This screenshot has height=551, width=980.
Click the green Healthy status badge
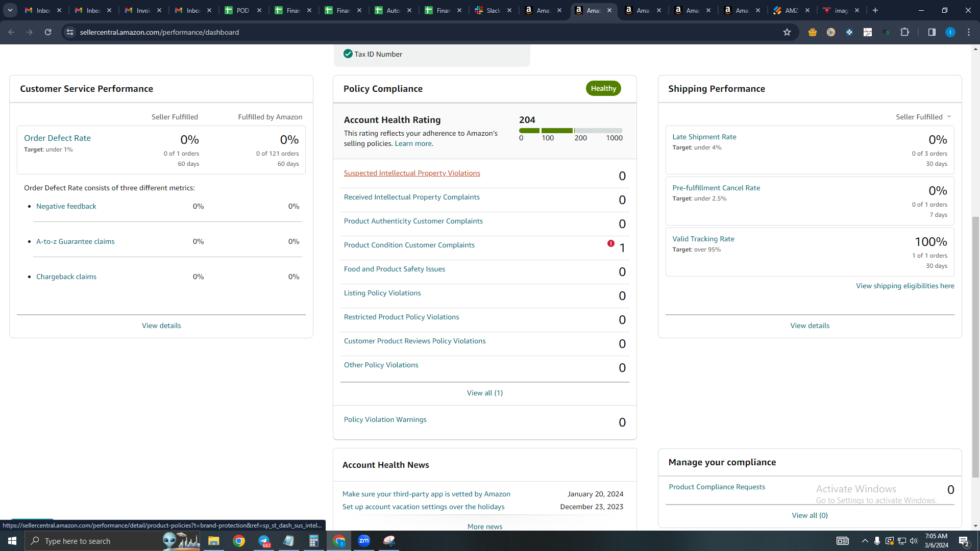point(603,88)
